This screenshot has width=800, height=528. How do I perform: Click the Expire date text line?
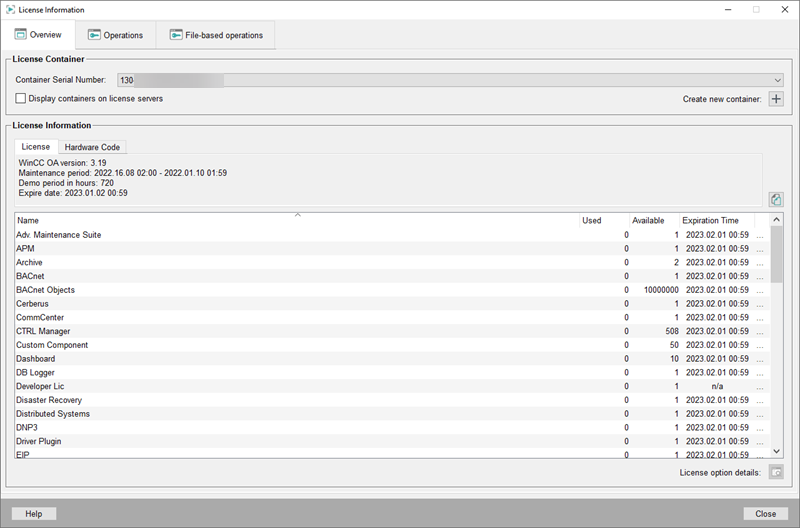pos(73,193)
